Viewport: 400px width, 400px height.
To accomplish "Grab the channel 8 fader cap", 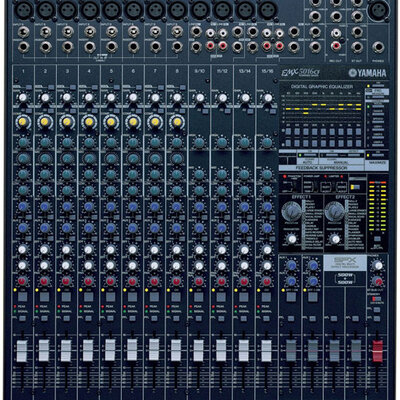I will pyautogui.click(x=176, y=350).
